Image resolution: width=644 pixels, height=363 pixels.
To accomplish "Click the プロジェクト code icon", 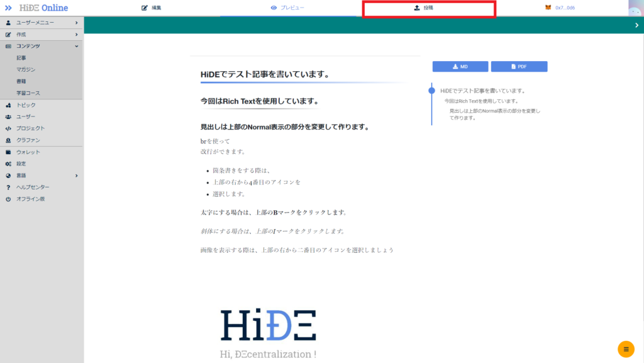I will point(8,128).
